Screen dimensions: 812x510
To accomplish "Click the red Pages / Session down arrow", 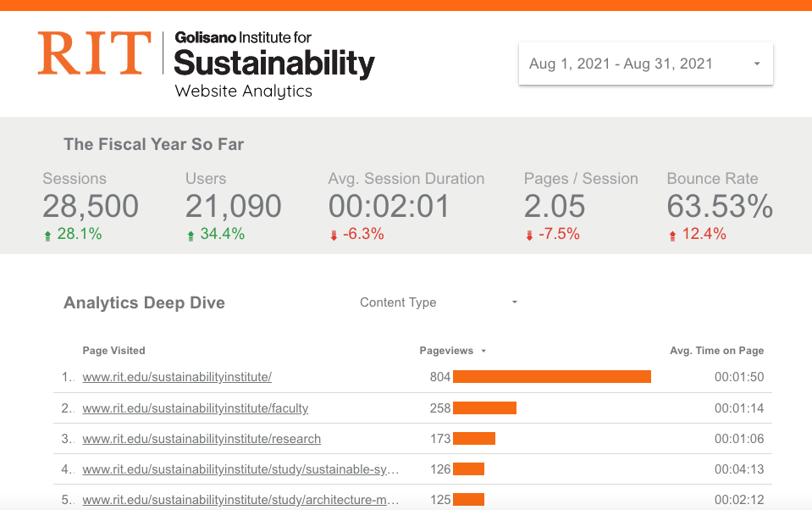I will coord(529,236).
